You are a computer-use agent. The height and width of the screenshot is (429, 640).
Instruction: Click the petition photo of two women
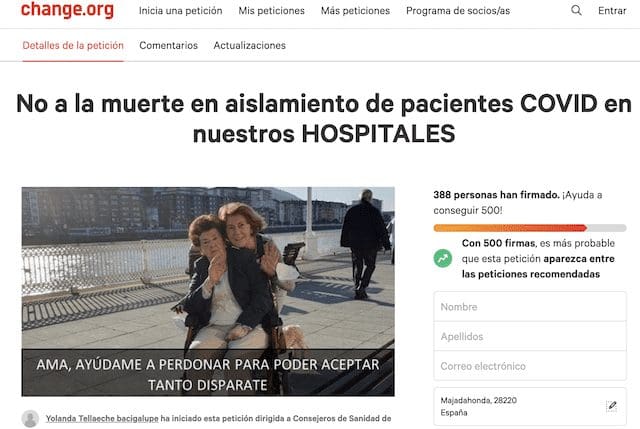pyautogui.click(x=208, y=291)
